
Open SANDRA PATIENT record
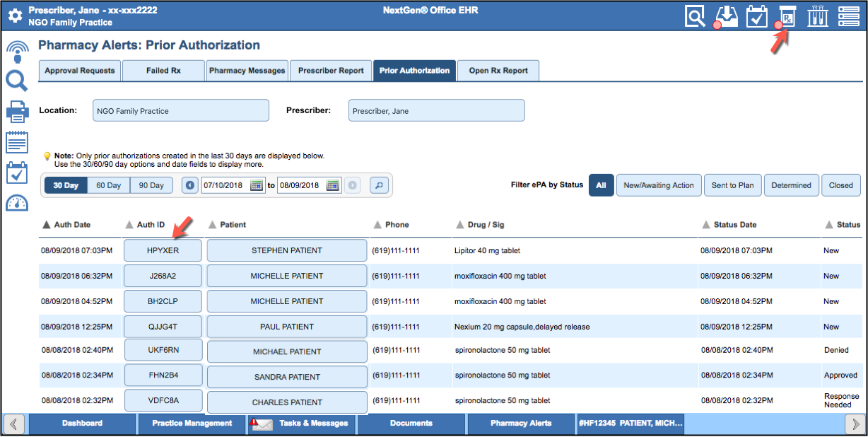pyautogui.click(x=287, y=377)
